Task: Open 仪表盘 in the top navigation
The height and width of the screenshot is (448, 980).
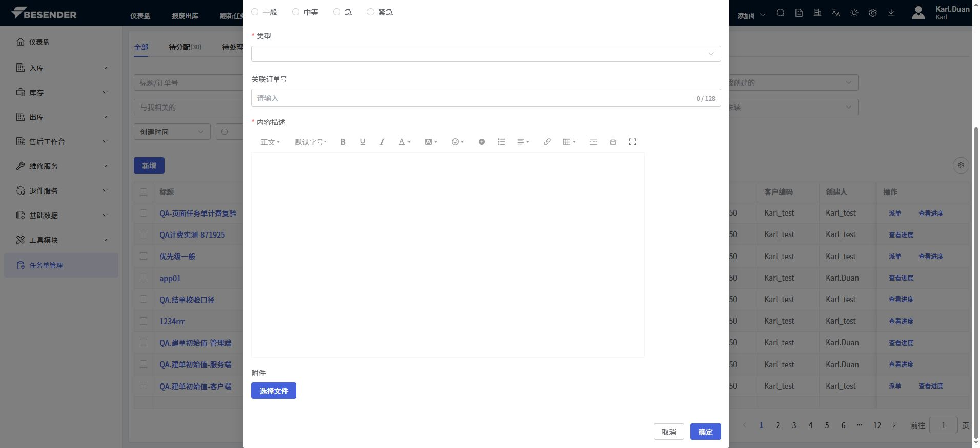Action: point(140,16)
